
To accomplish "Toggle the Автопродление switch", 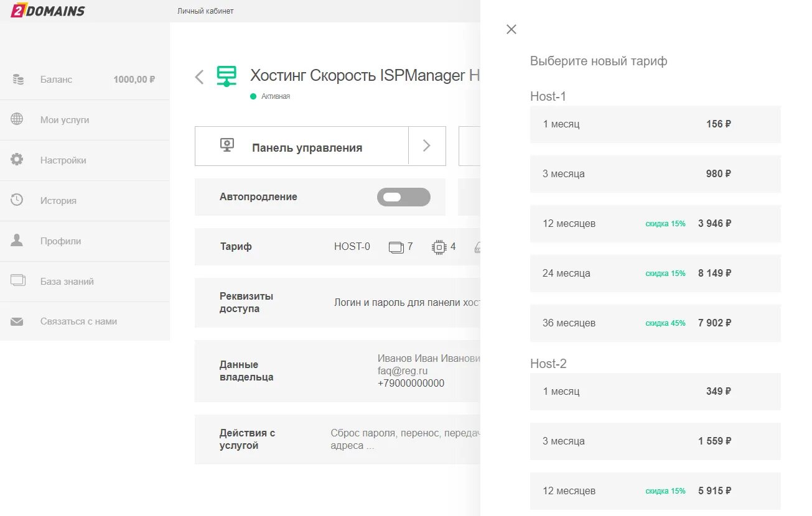I will 403,197.
